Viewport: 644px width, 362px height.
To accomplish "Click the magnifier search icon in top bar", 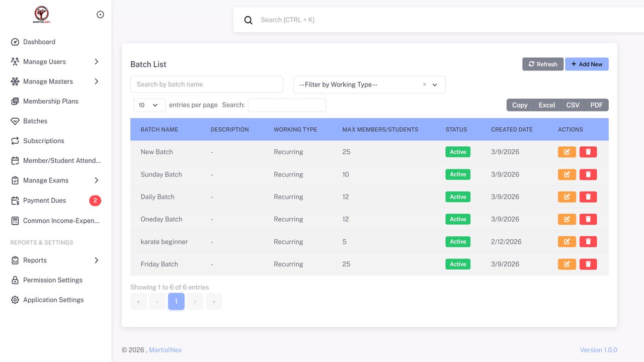I will (x=248, y=20).
